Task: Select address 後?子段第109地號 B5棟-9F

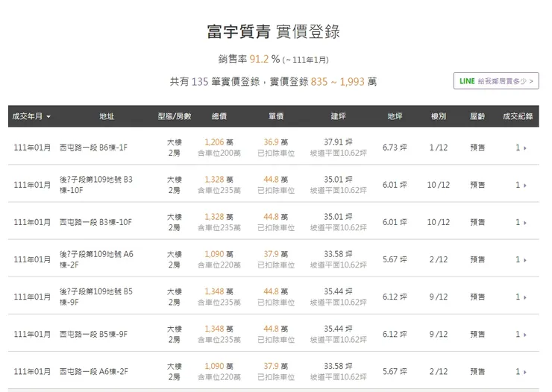Action: pos(95,297)
